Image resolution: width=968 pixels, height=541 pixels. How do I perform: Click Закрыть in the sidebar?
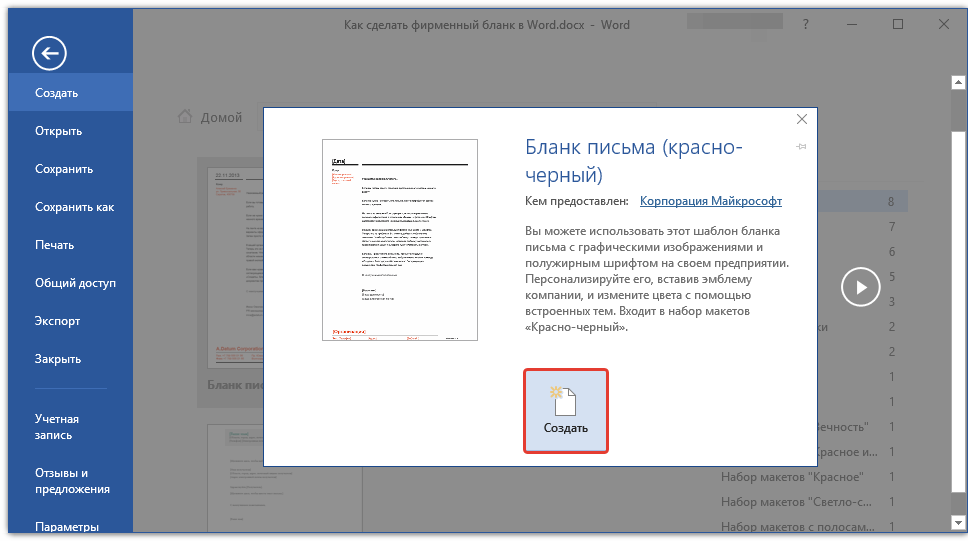57,359
